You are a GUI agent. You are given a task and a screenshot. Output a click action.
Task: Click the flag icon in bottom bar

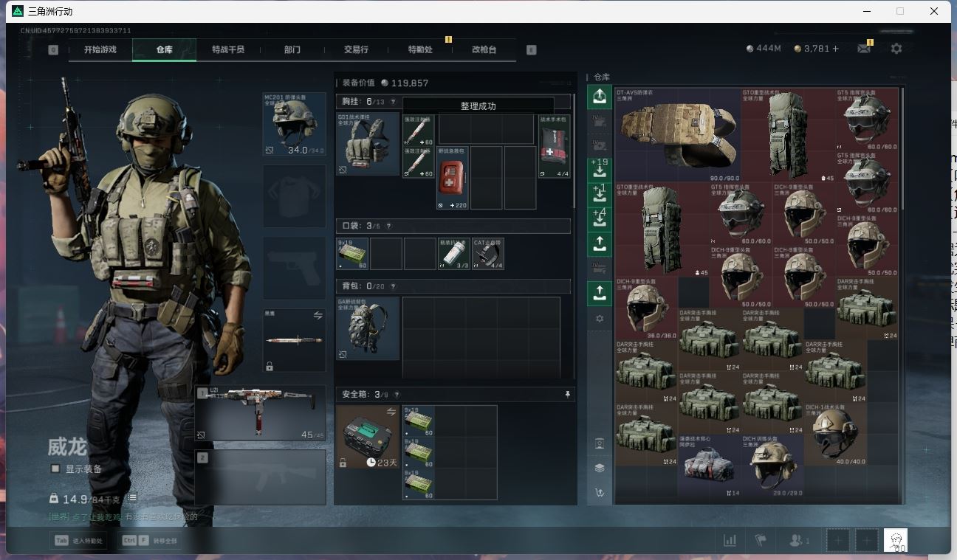[761, 541]
